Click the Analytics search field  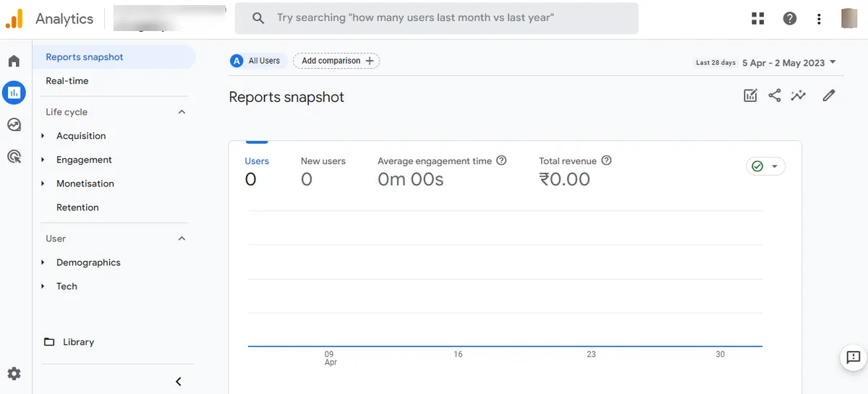(x=436, y=18)
